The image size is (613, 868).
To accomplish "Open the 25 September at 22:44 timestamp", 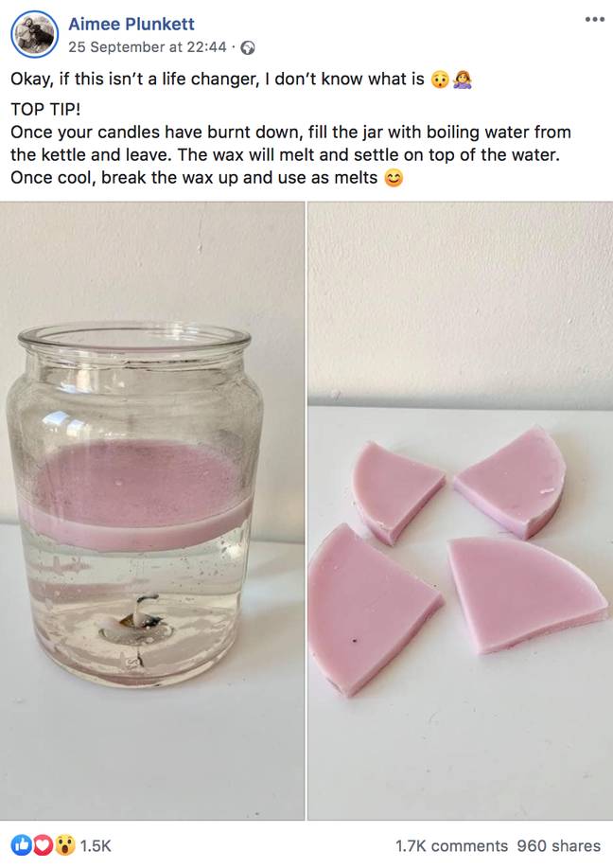I will [x=148, y=47].
